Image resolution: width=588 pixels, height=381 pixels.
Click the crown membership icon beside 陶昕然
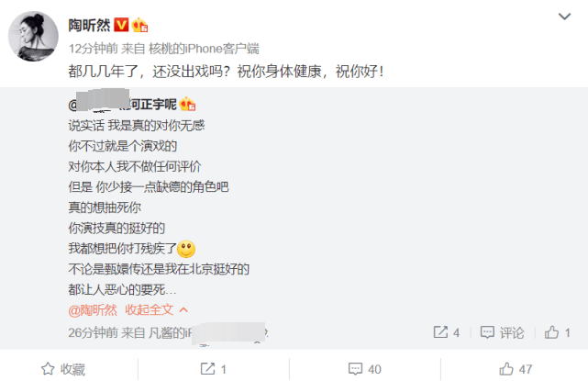pos(139,25)
